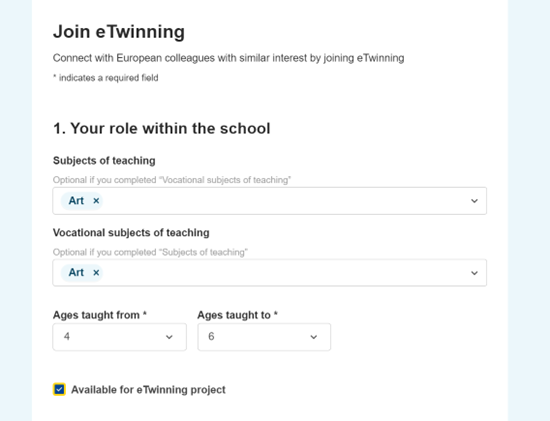Click the 'Ages taught to' label
The image size is (550, 421).
click(x=237, y=315)
